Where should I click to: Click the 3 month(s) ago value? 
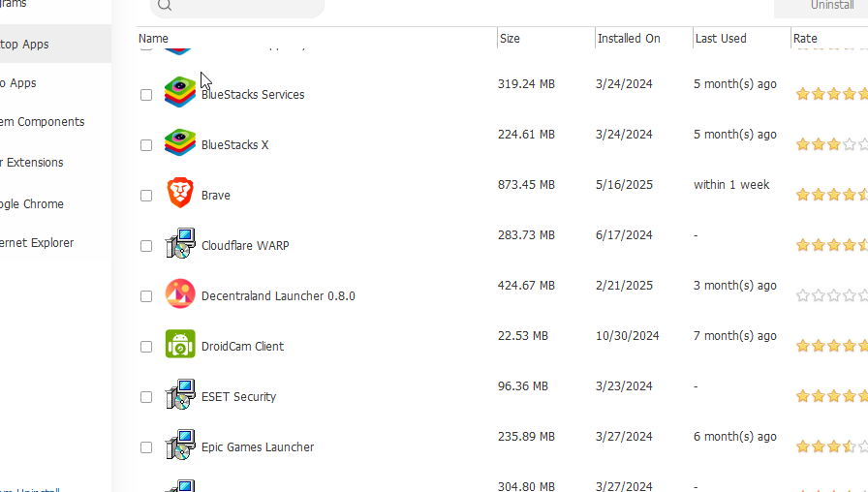coord(735,286)
